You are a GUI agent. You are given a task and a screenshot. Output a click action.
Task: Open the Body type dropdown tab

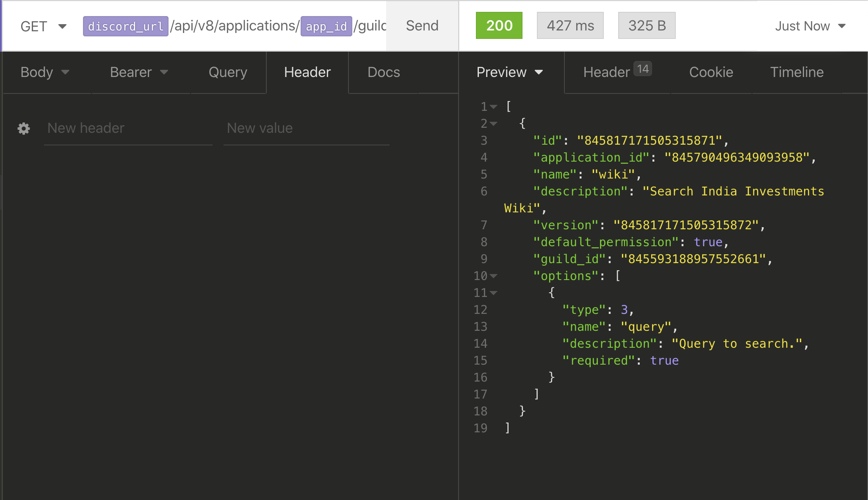coord(45,72)
